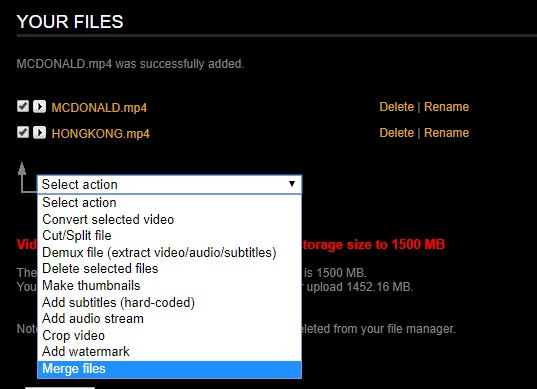This screenshot has width=537, height=389.
Task: Select Delete selected files action
Action: tap(170, 268)
